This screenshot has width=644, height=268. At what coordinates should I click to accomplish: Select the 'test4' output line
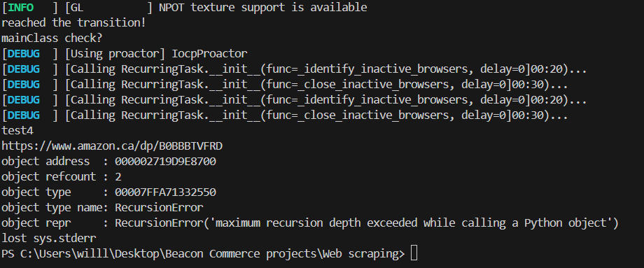[17, 131]
